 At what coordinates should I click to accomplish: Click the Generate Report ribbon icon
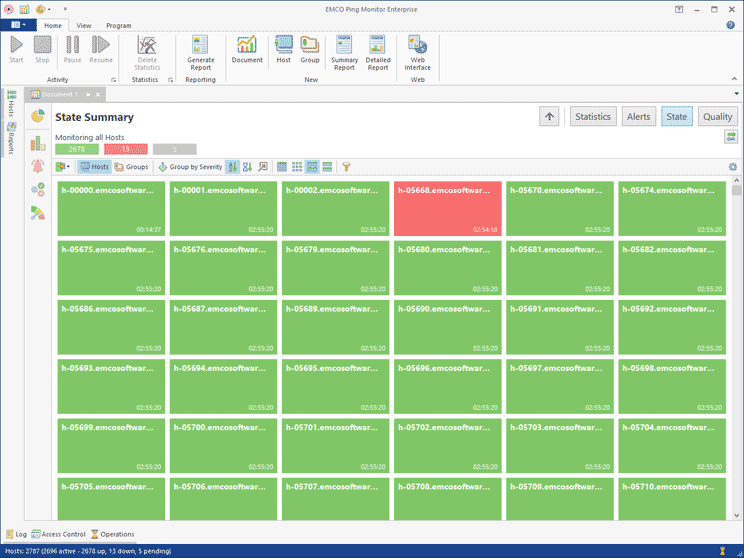point(200,51)
